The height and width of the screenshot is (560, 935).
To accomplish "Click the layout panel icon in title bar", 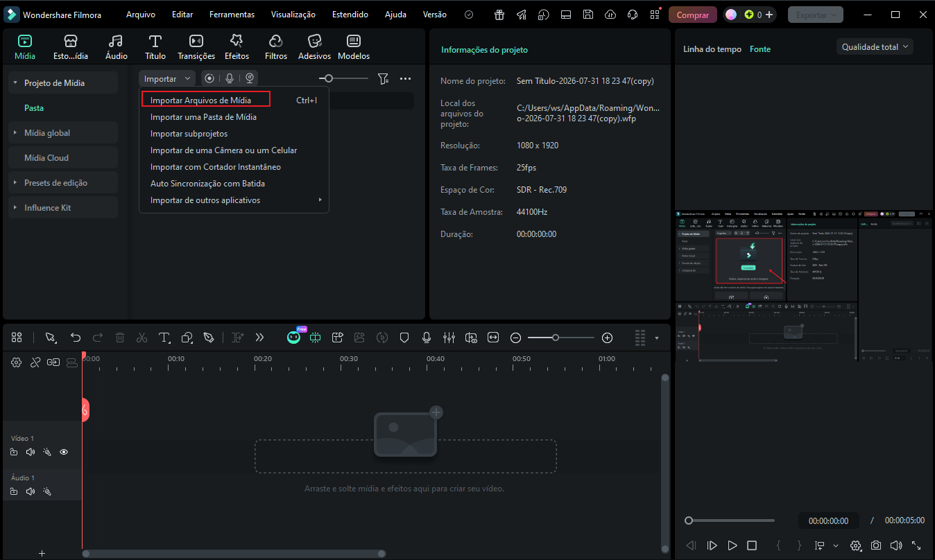I will [x=566, y=15].
